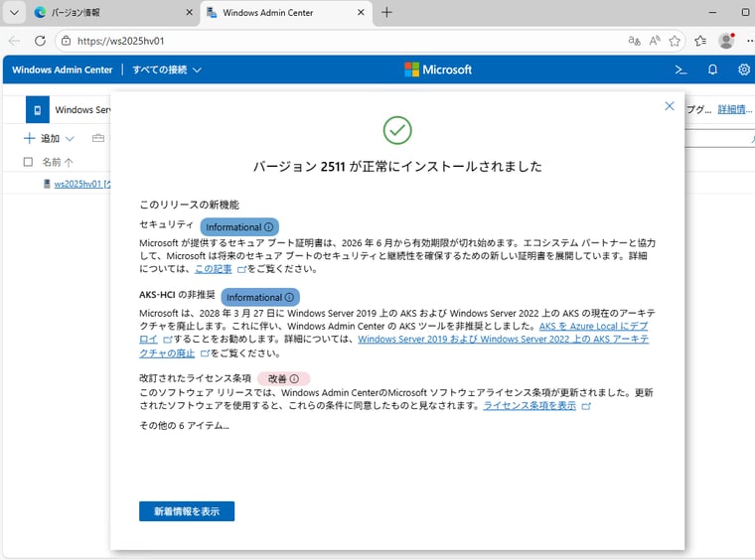This screenshot has height=560, width=755.
Task: Open settings gear in Admin Center header
Action: point(744,70)
